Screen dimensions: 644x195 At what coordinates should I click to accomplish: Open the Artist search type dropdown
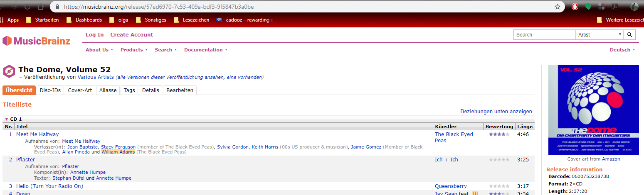(x=600, y=35)
